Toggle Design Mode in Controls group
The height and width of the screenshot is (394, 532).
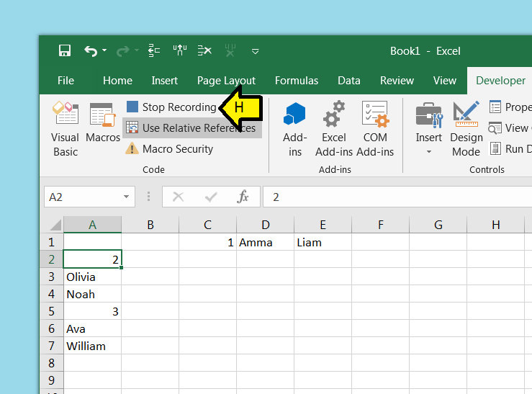click(466, 128)
